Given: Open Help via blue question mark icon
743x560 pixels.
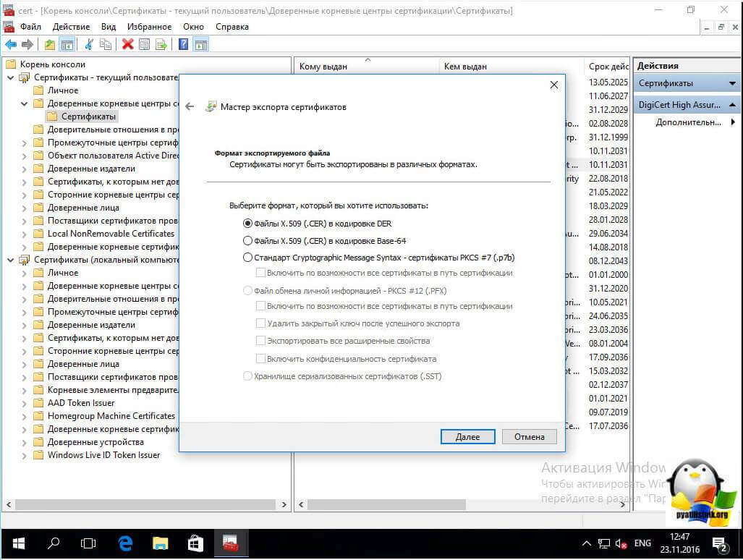Looking at the screenshot, I should coord(184,45).
